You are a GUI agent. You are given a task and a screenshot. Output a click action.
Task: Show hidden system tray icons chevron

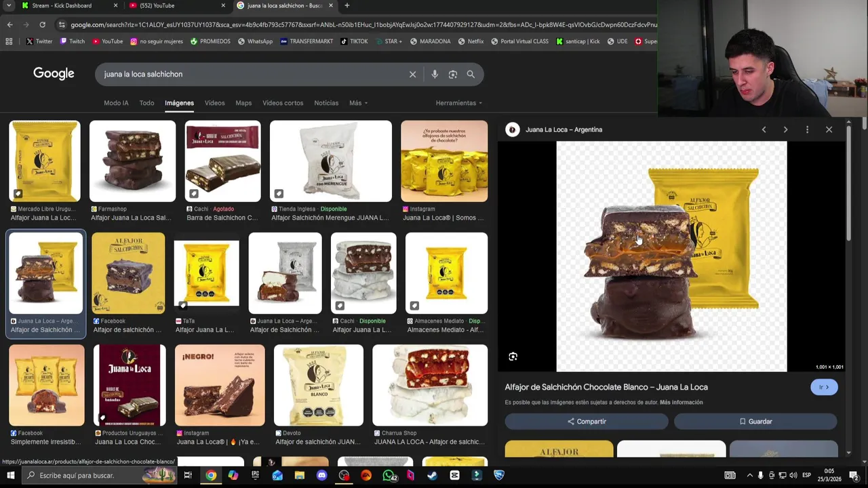tap(749, 475)
